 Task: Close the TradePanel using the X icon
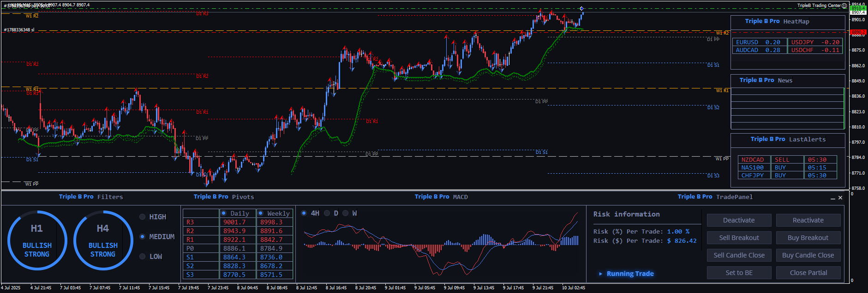[840, 198]
